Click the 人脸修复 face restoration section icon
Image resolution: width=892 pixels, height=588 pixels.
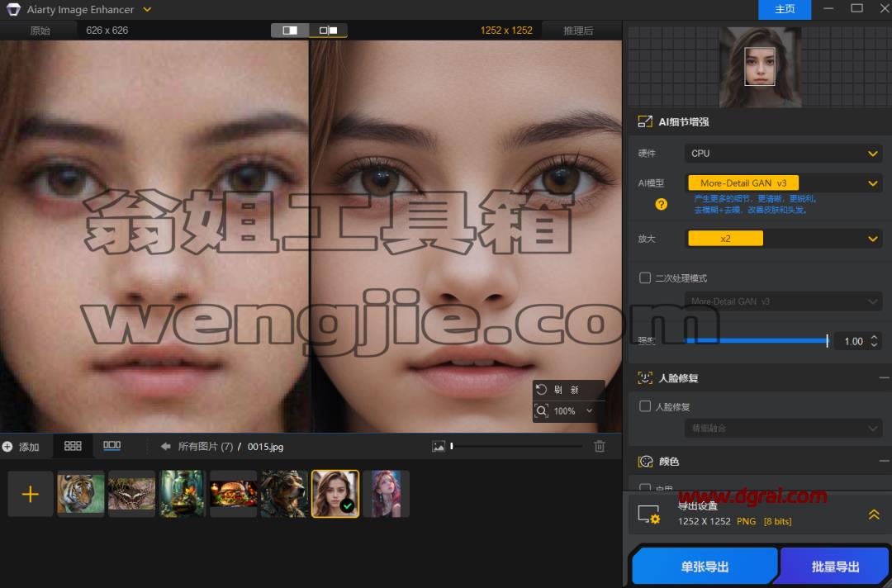click(x=645, y=378)
